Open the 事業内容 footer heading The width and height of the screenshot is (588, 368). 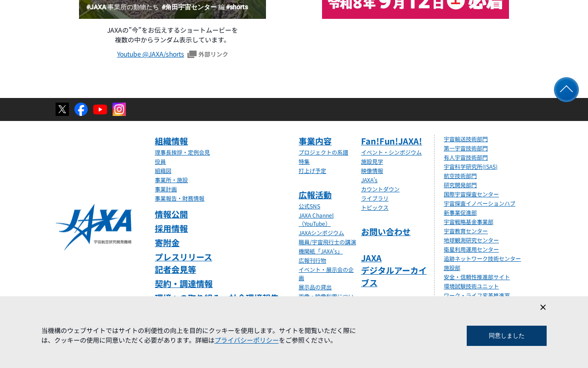[315, 141]
